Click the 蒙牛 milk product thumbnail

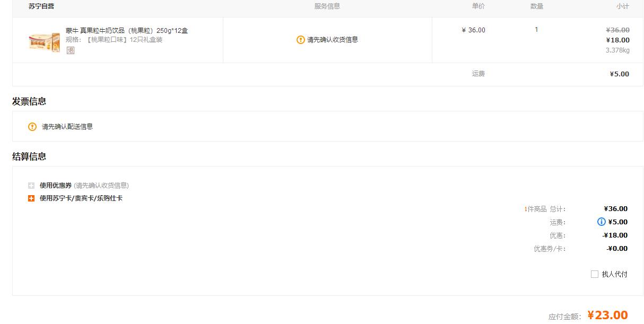click(x=45, y=41)
